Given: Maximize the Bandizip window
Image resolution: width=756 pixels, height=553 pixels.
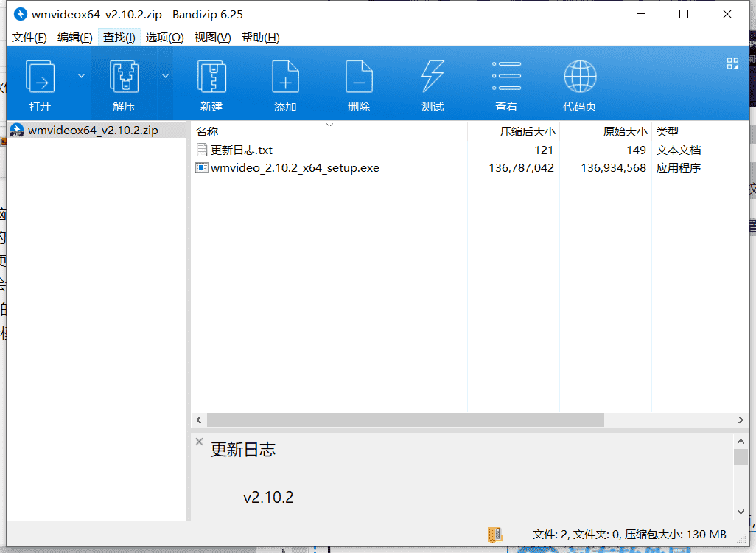Looking at the screenshot, I should point(684,15).
